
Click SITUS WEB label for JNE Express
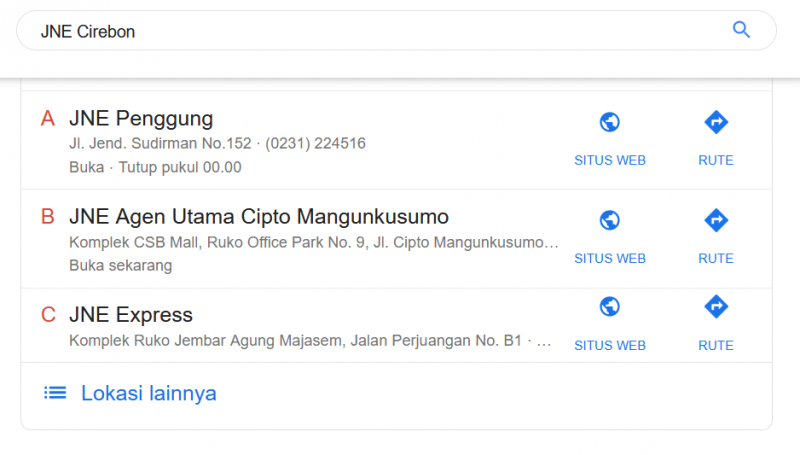pyautogui.click(x=610, y=345)
